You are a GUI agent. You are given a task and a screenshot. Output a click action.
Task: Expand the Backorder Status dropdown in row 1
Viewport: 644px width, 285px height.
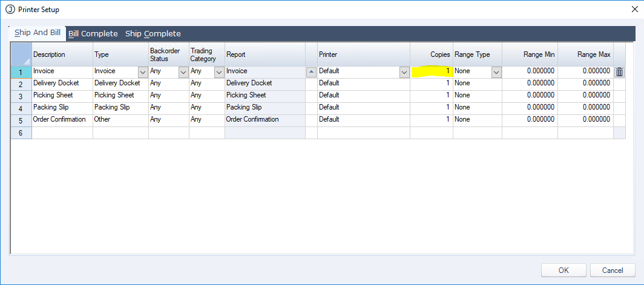point(183,72)
